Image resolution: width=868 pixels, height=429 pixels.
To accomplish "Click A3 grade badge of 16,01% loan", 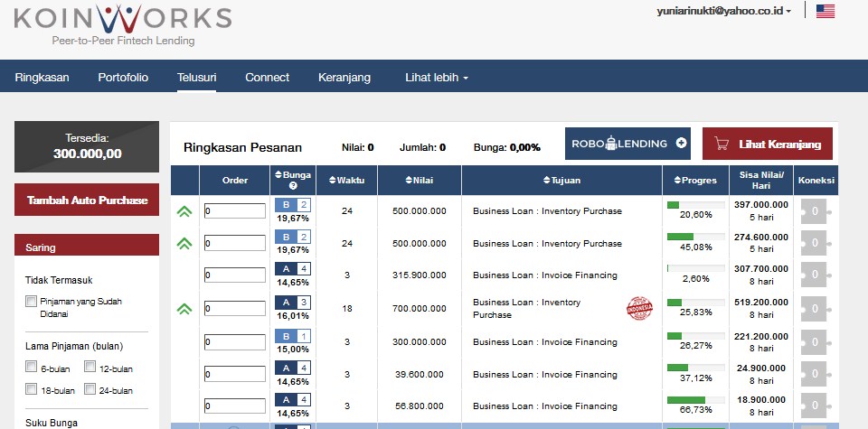I will [293, 303].
